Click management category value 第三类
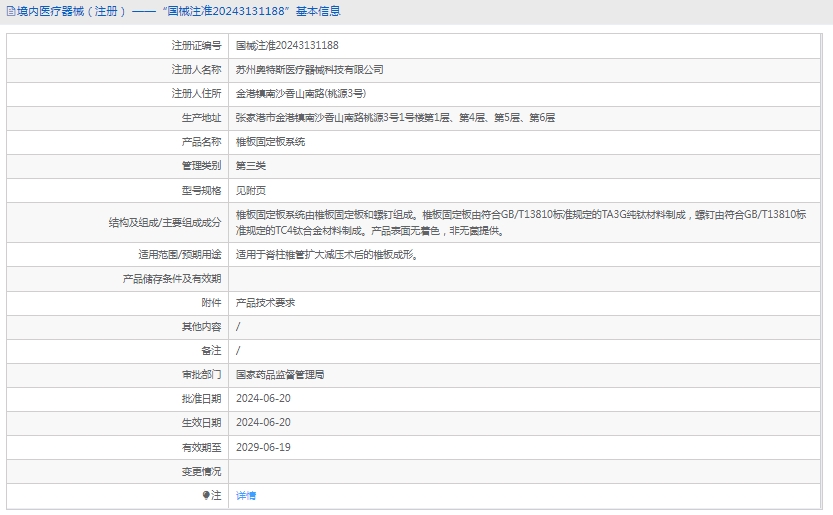The image size is (833, 515). [x=251, y=166]
